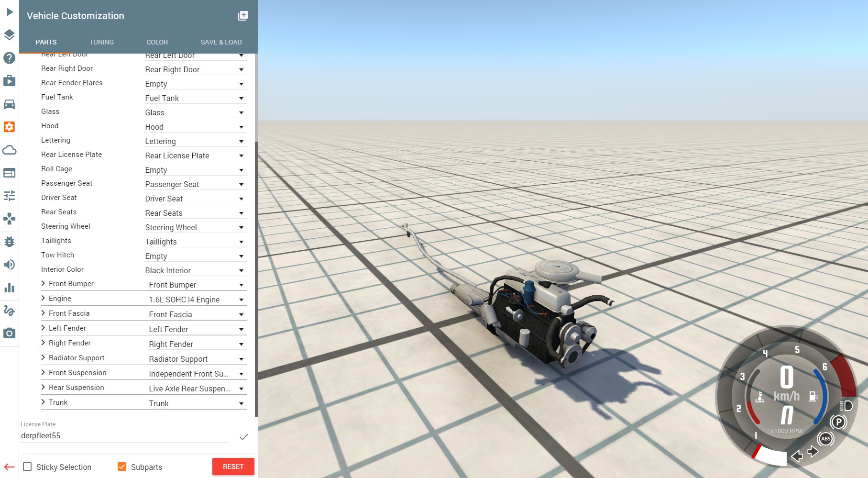Screen dimensions: 868x478
Task: Open the Hood part dropdown
Action: [x=195, y=127]
